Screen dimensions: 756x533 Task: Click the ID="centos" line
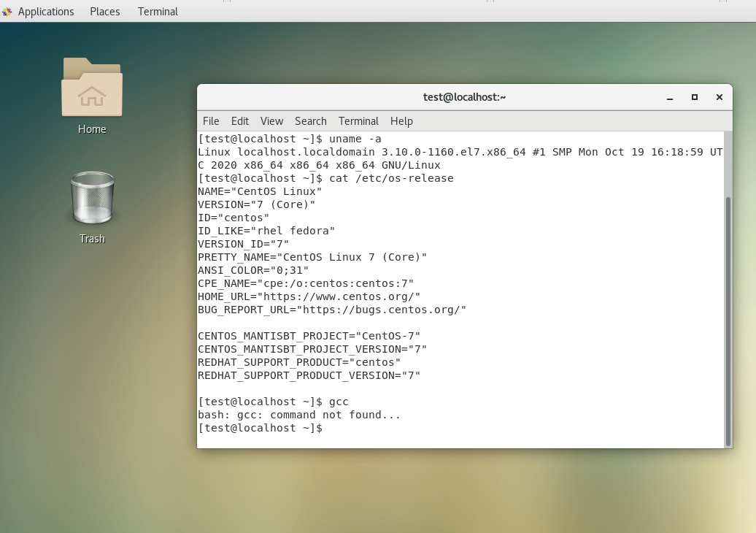(234, 218)
